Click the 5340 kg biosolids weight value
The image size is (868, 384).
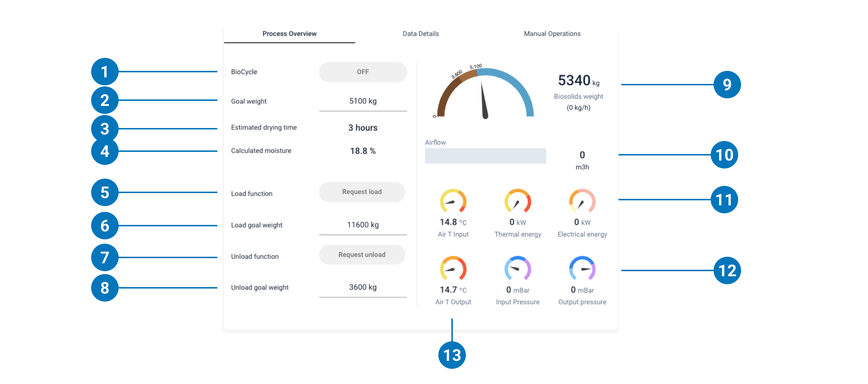(579, 80)
